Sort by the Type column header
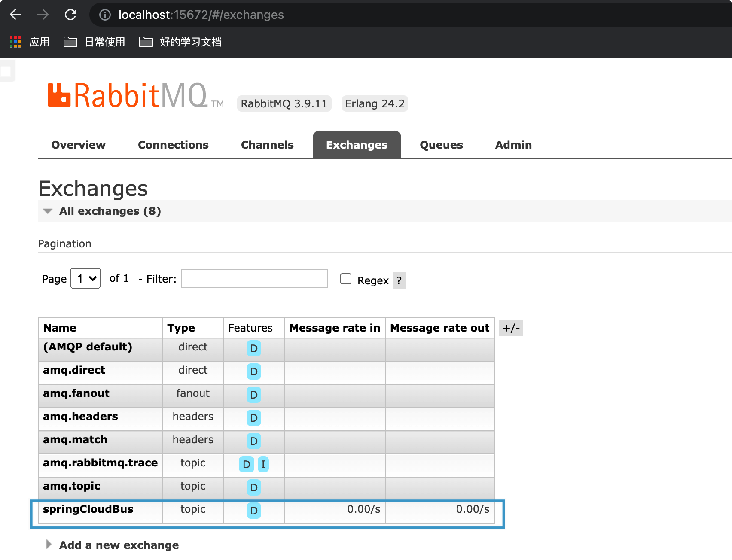Screen dimensions: 732x560 [x=181, y=328]
